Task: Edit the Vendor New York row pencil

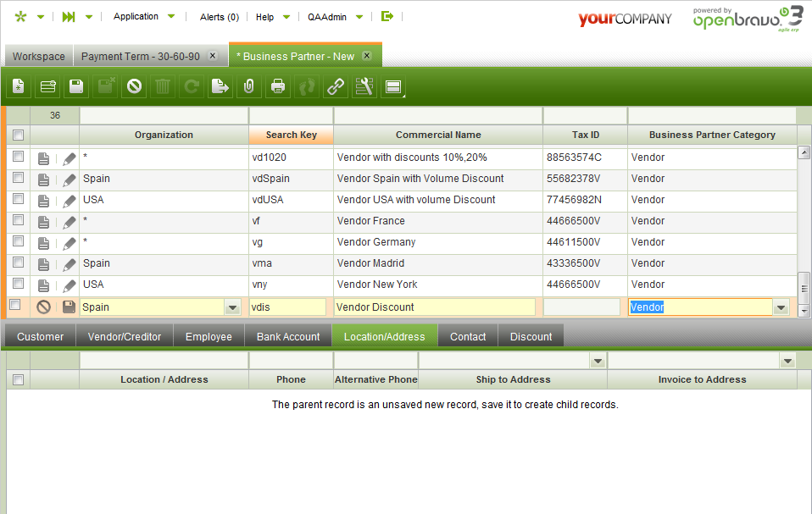Action: pos(69,286)
